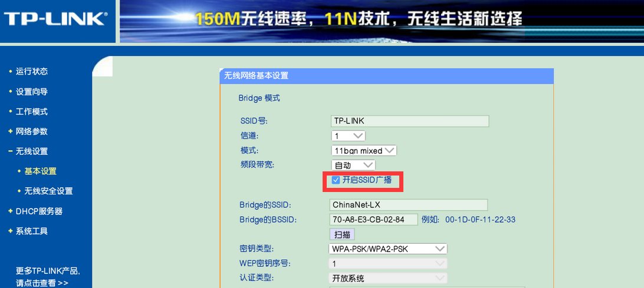Open the 模式 11bgn mixed dropdown

(363, 151)
